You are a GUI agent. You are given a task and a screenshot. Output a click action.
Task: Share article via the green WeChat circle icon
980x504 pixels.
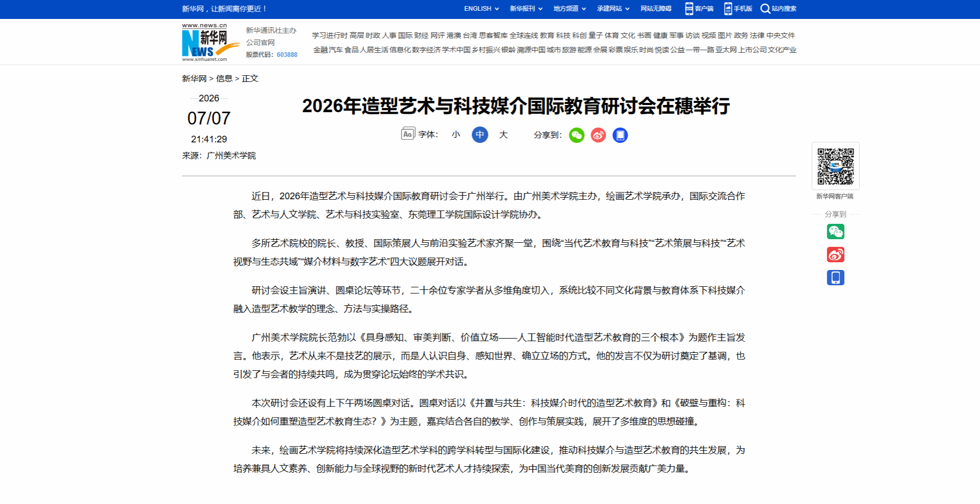[x=577, y=135]
